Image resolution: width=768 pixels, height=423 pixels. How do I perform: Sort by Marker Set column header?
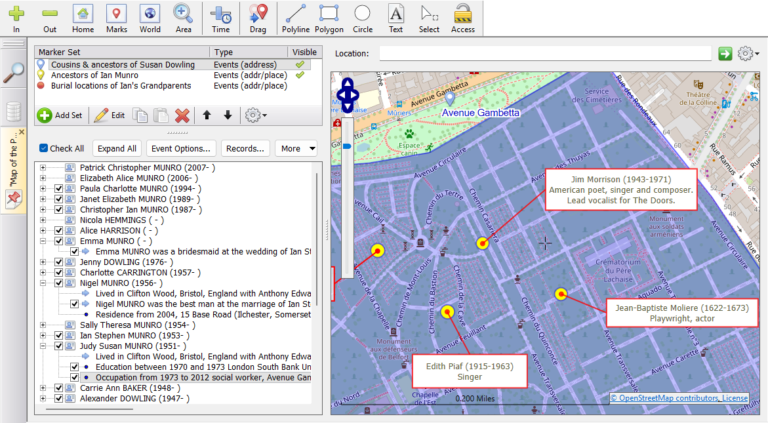point(122,52)
